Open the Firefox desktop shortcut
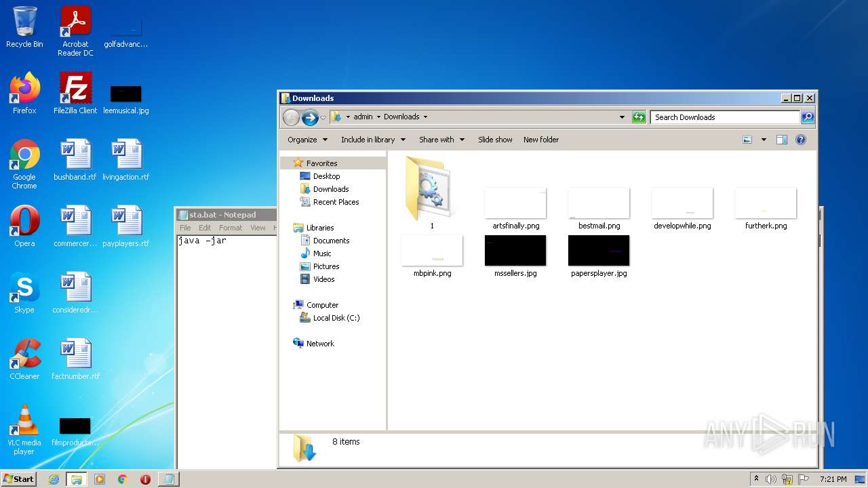The image size is (868, 488). pos(24,94)
